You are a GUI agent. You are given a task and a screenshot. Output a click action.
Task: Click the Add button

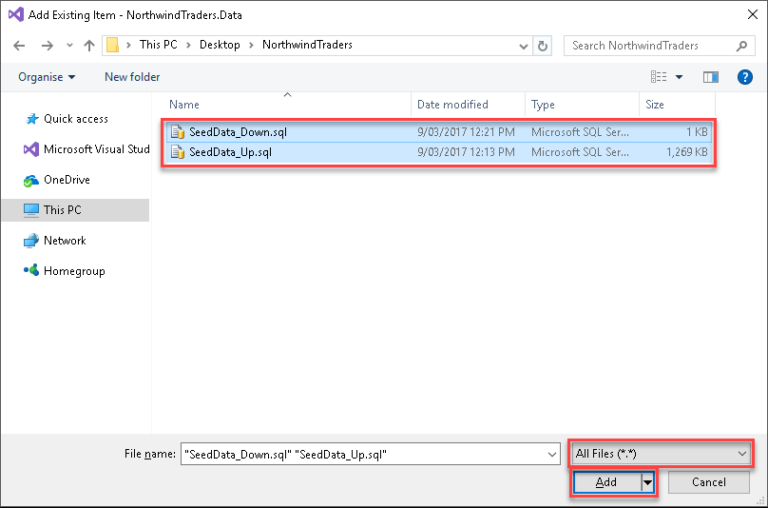coord(606,482)
